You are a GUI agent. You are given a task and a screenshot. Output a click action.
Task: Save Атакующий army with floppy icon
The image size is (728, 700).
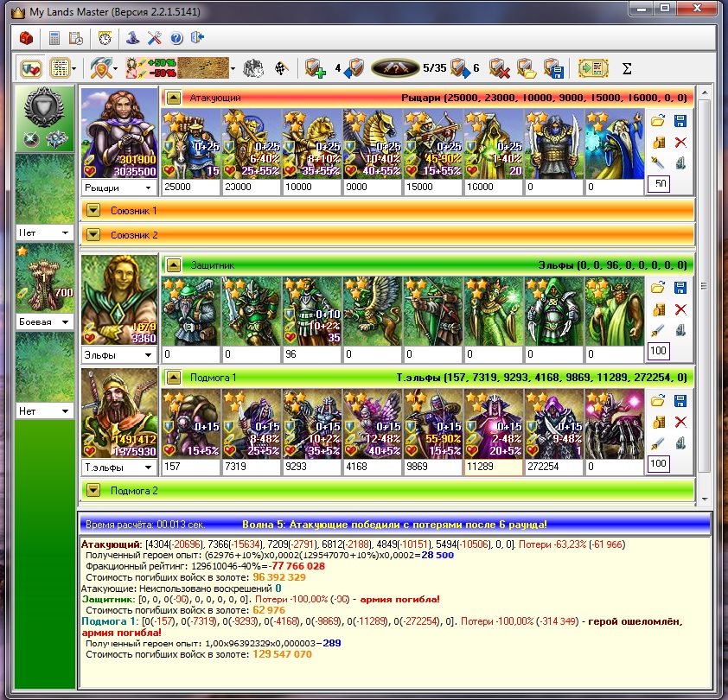680,121
